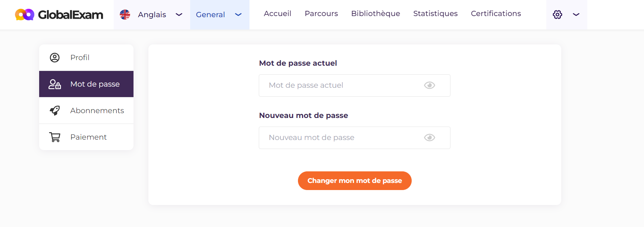Go to the Accueil menu

coord(277,13)
